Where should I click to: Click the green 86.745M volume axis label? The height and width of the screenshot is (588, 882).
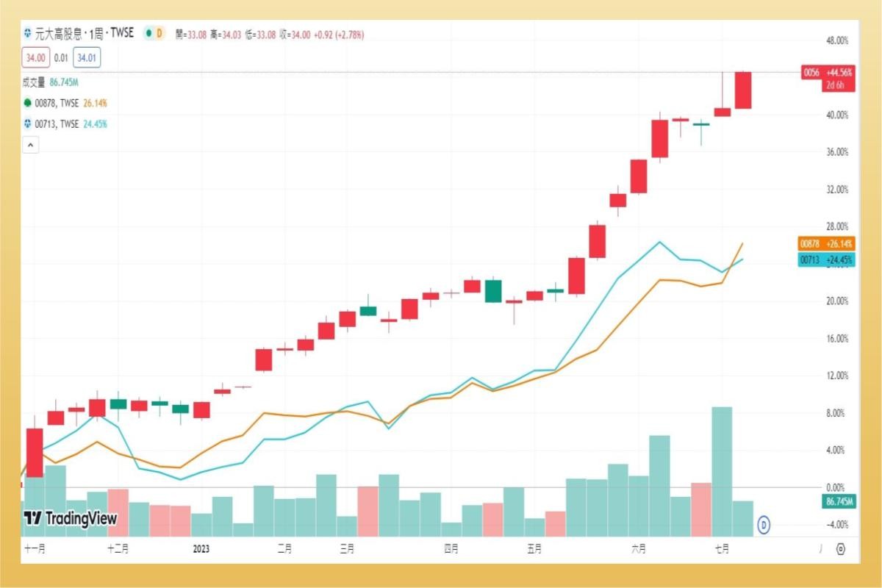coord(837,501)
